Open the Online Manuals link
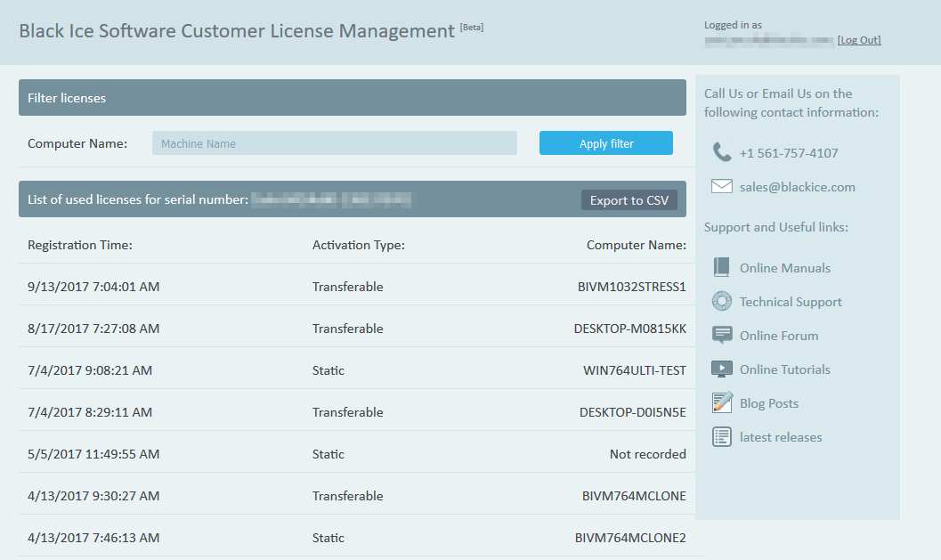 [x=785, y=268]
